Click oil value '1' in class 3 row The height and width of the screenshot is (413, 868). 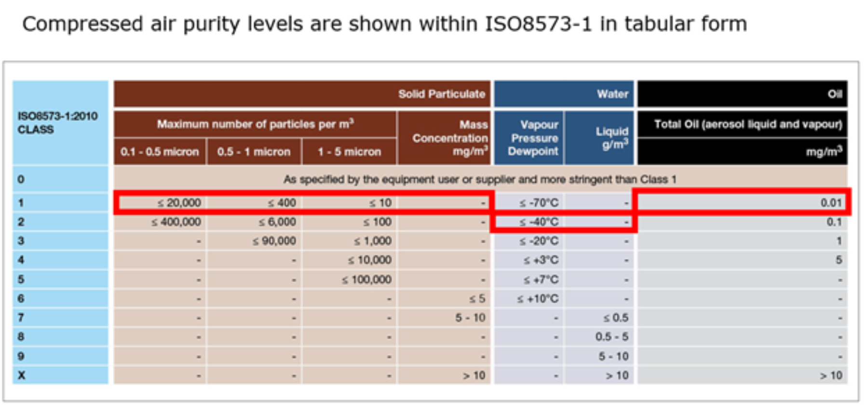tap(839, 241)
